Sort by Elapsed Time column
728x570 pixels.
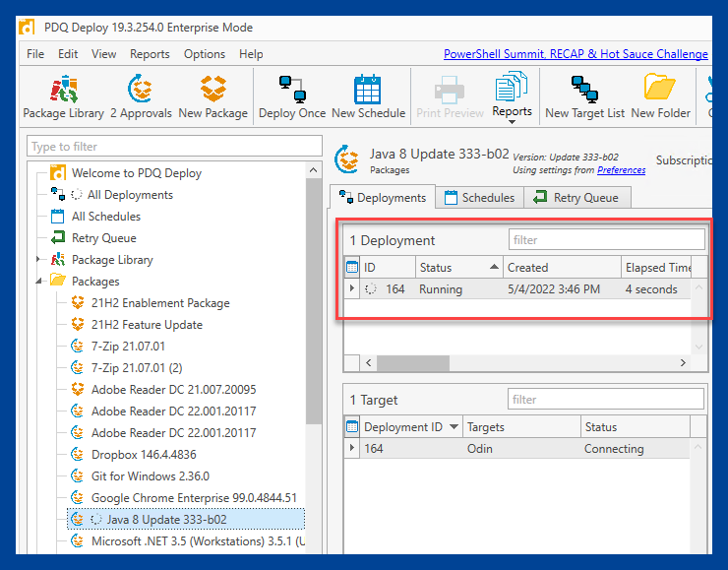pos(656,267)
